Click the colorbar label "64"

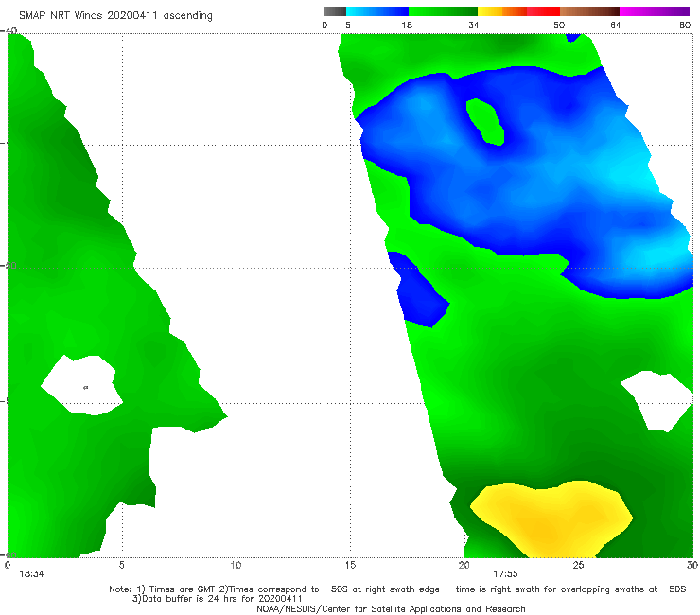(616, 26)
